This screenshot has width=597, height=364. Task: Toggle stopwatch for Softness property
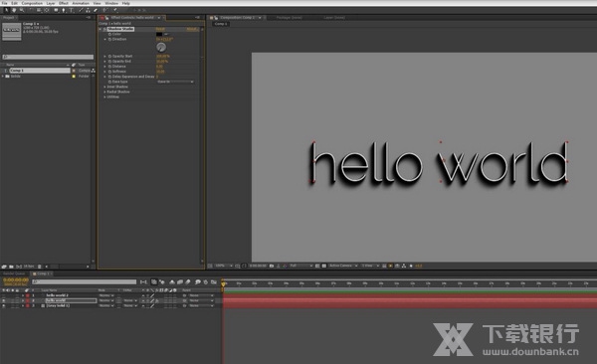pyautogui.click(x=109, y=72)
